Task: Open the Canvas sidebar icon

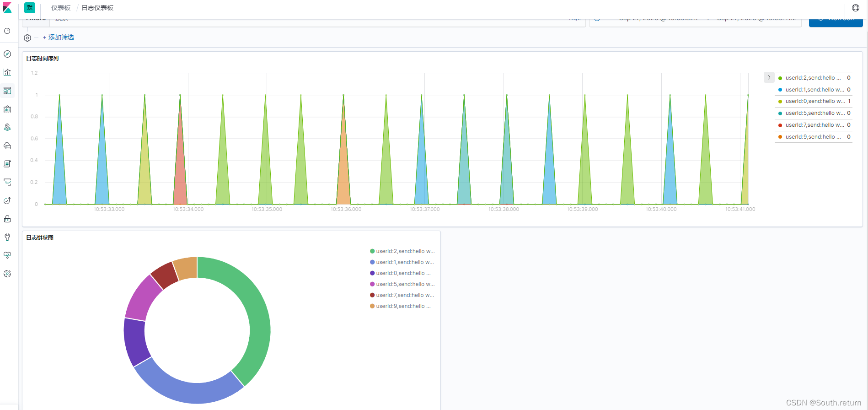Action: [7, 109]
